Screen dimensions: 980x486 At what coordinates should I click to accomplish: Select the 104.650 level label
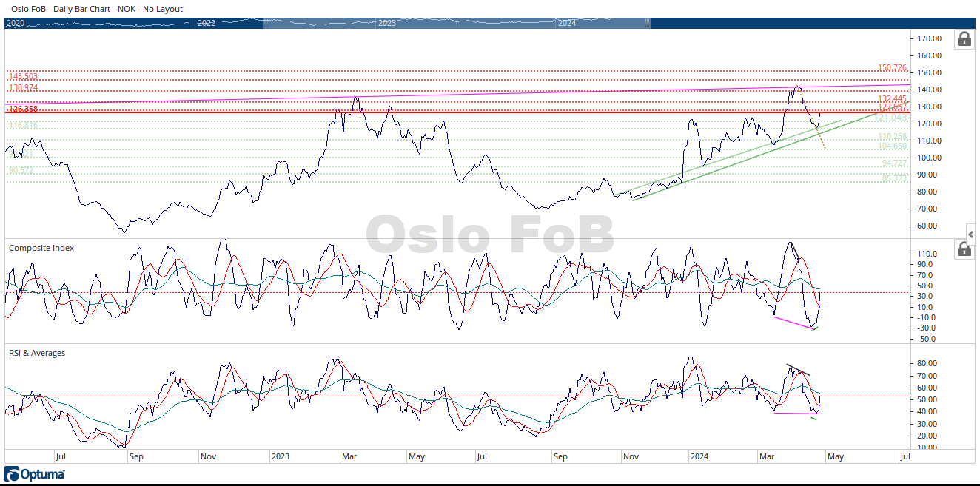[x=892, y=146]
